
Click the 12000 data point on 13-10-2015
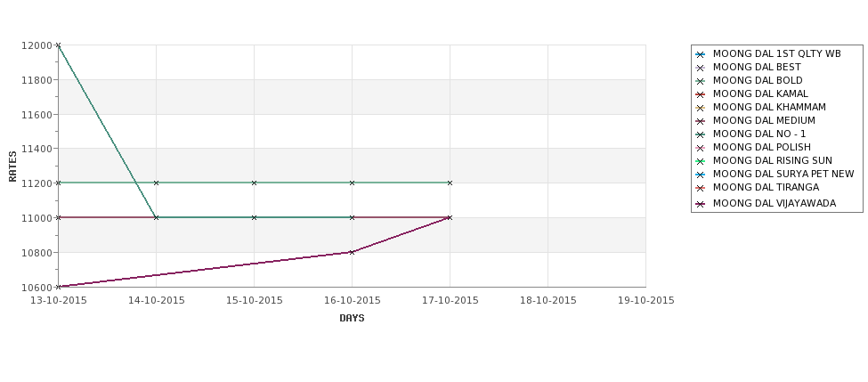pyautogui.click(x=58, y=45)
